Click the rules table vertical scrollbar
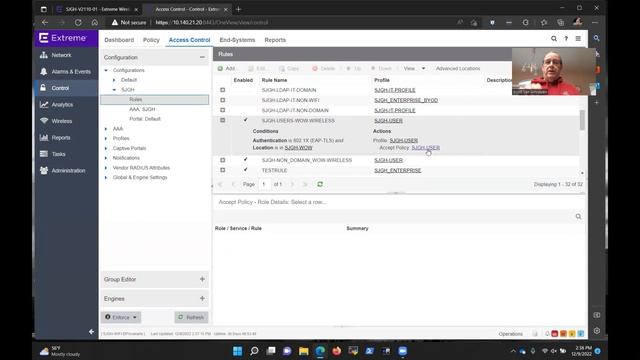Image resolution: width=640 pixels, height=360 pixels. 582,120
